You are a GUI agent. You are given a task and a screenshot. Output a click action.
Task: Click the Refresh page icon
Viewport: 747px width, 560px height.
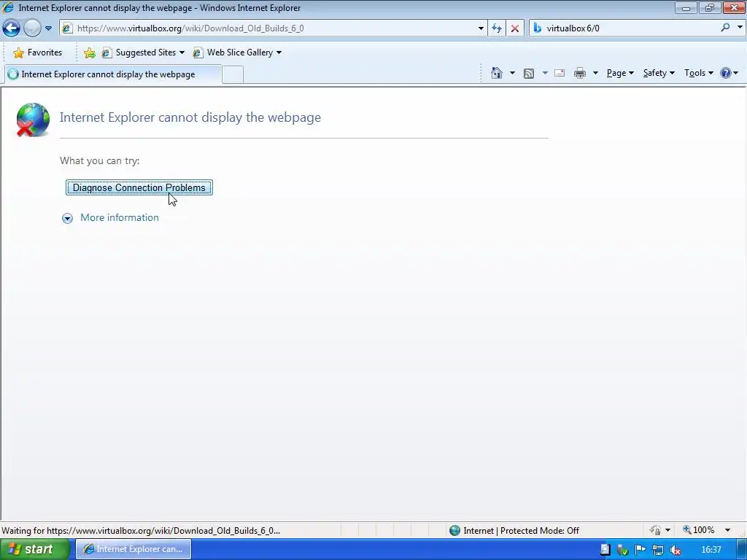[x=497, y=28]
